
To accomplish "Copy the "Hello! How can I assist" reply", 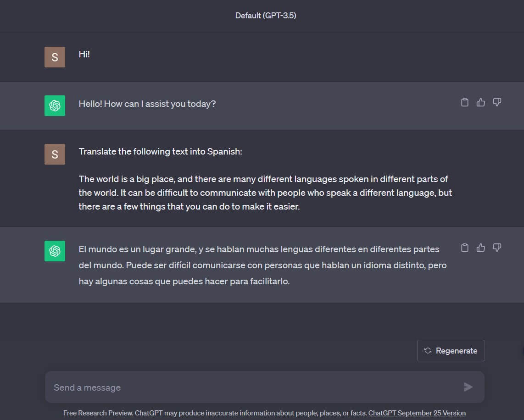I will 465,102.
